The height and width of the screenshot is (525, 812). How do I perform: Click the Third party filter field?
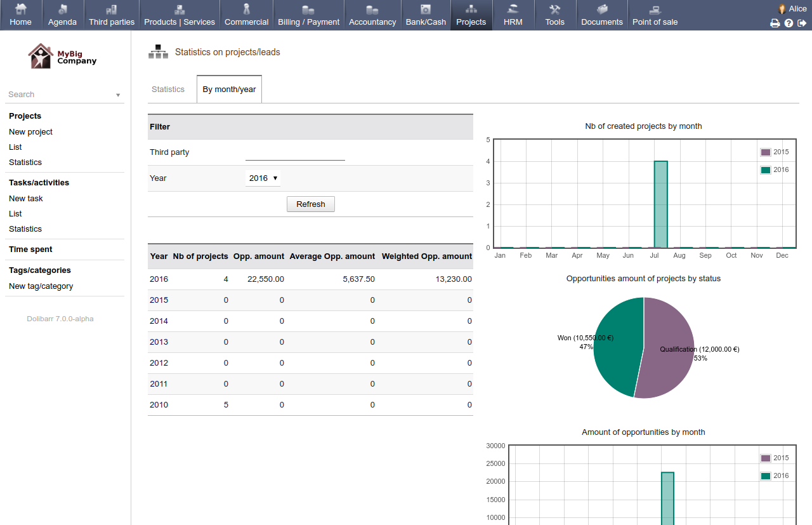pos(295,153)
